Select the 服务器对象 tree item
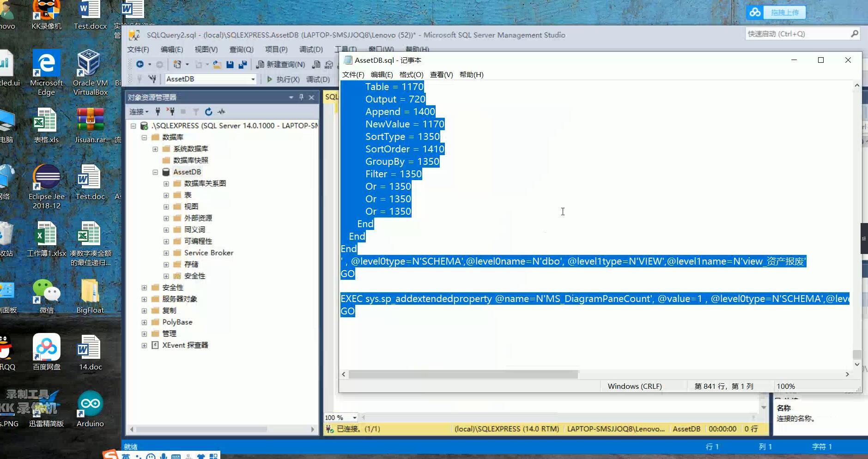This screenshot has width=868, height=459. click(x=179, y=299)
